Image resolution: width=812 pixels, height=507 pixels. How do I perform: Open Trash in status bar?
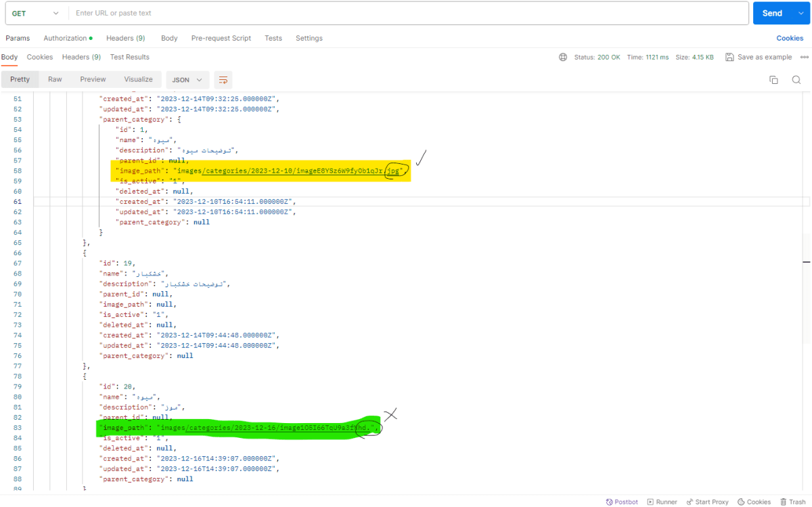point(792,502)
